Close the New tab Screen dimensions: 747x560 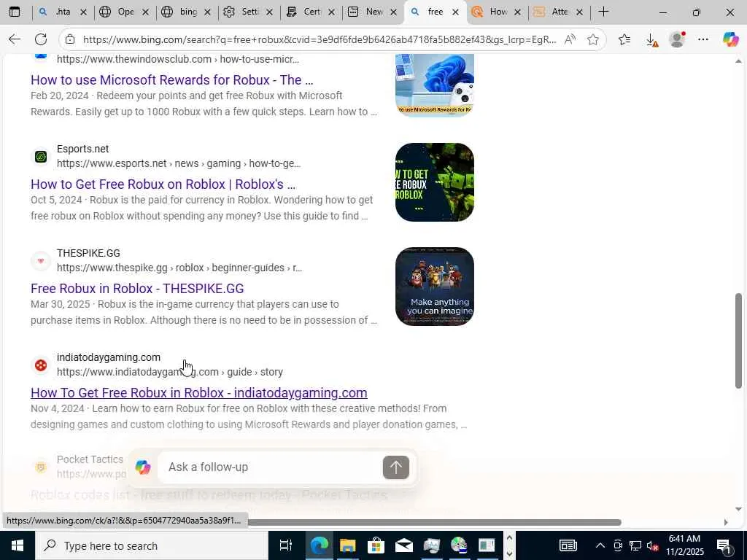[x=393, y=12]
